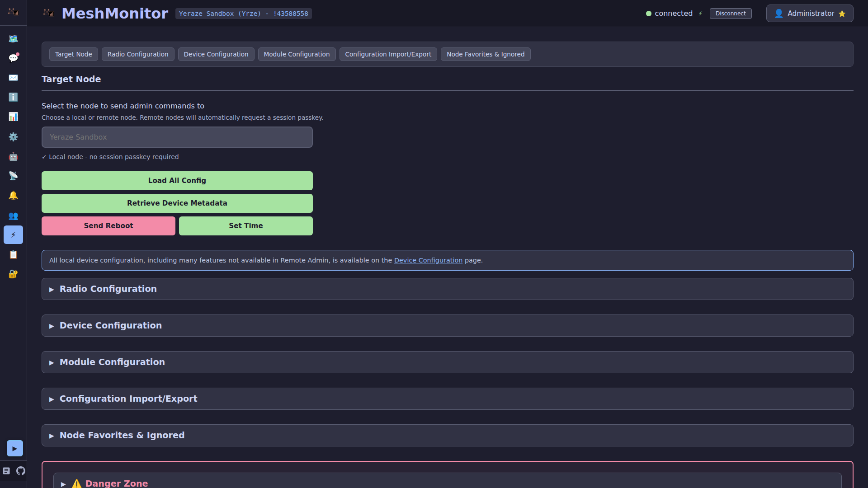This screenshot has height=488, width=868.
Task: Expand the Radio Configuration section
Action: [108, 289]
